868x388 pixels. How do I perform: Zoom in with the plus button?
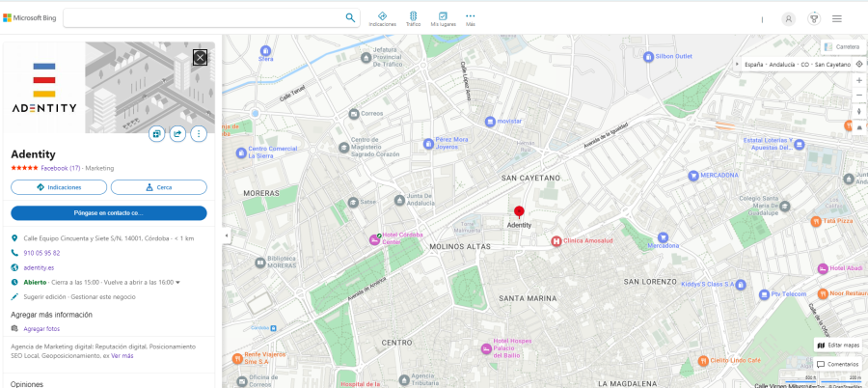coord(859,80)
